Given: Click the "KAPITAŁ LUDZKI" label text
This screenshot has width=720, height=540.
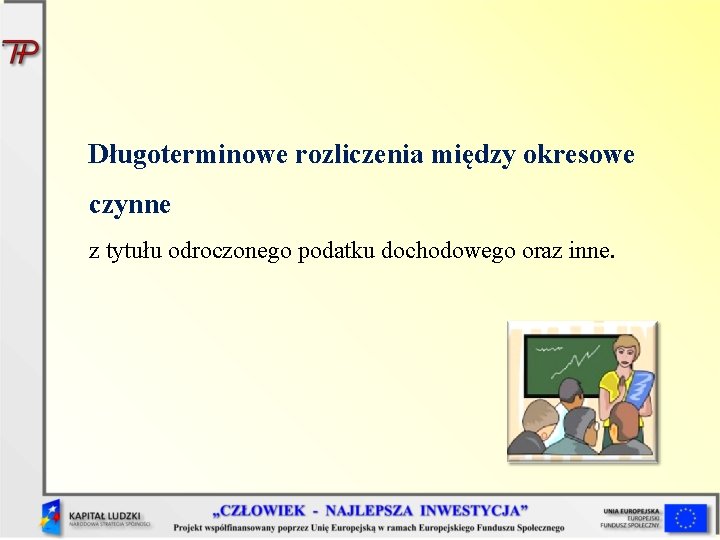Looking at the screenshot, I should 105,516.
